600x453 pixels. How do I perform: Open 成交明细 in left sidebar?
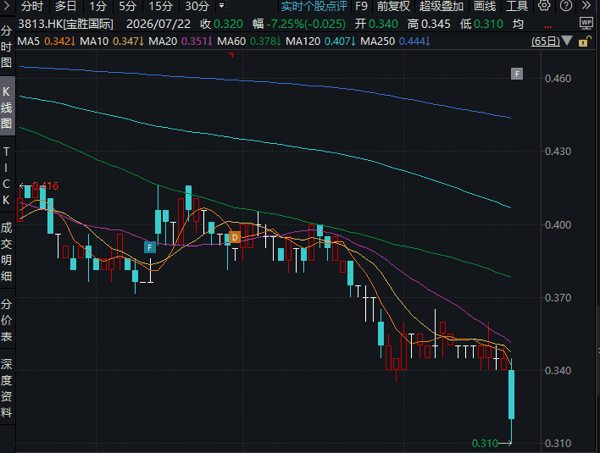pyautogui.click(x=7, y=252)
